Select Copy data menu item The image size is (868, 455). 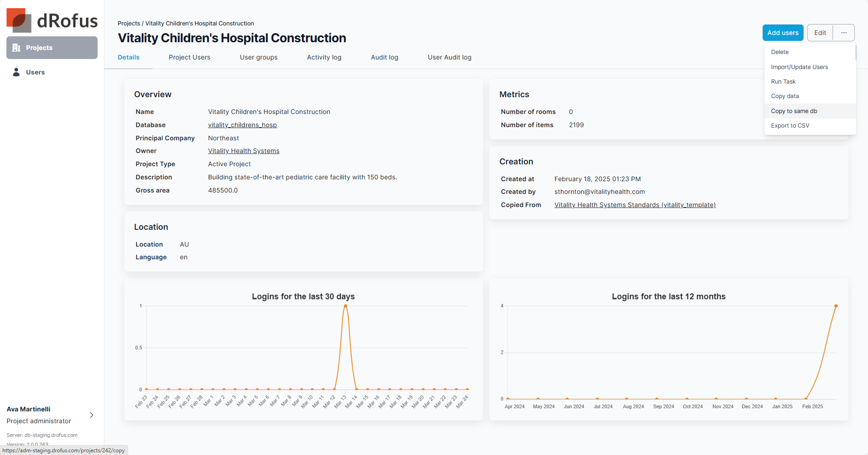pos(784,96)
